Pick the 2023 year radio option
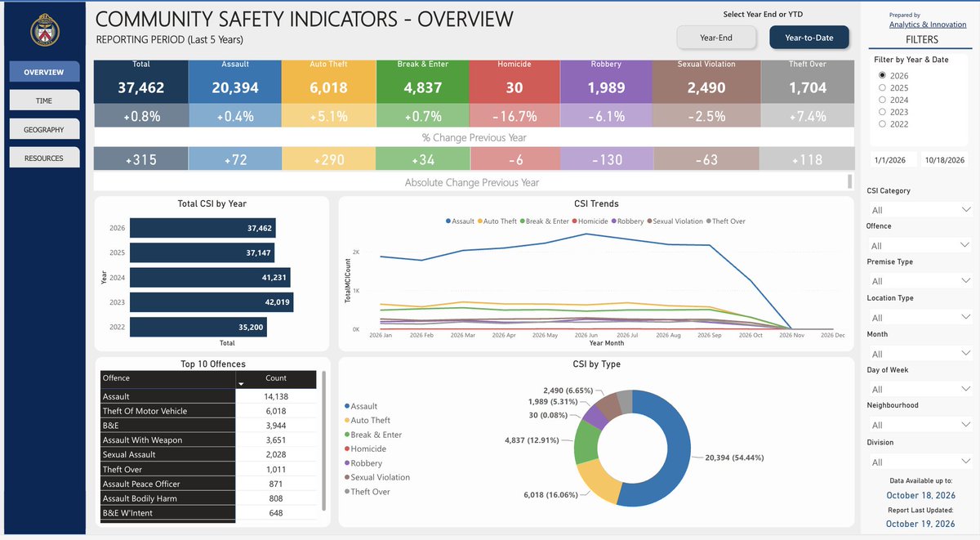The width and height of the screenshot is (980, 540). coord(882,112)
